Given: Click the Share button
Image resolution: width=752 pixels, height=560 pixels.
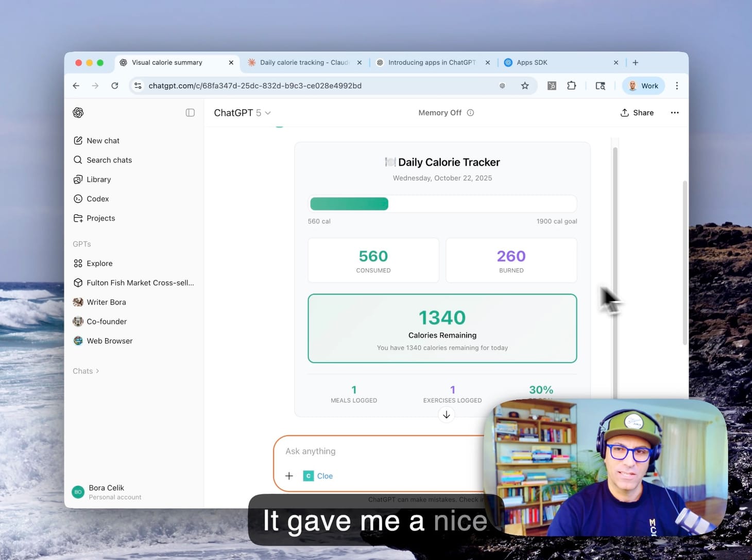Looking at the screenshot, I should point(637,113).
